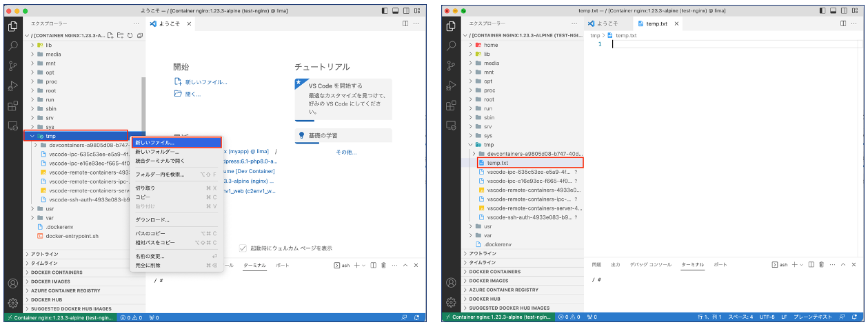
Task: Open Extensions icon in right window
Action: click(451, 106)
